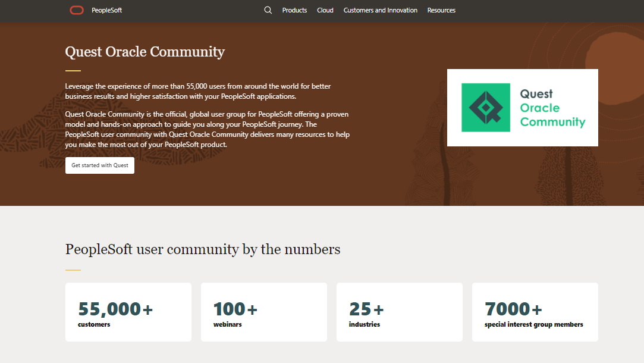Click the Quest Oracle Community logo text
The height and width of the screenshot is (363, 644).
(552, 108)
